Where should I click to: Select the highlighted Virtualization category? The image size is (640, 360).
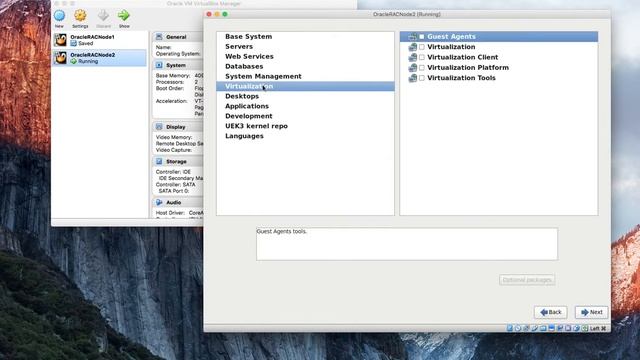pyautogui.click(x=305, y=86)
